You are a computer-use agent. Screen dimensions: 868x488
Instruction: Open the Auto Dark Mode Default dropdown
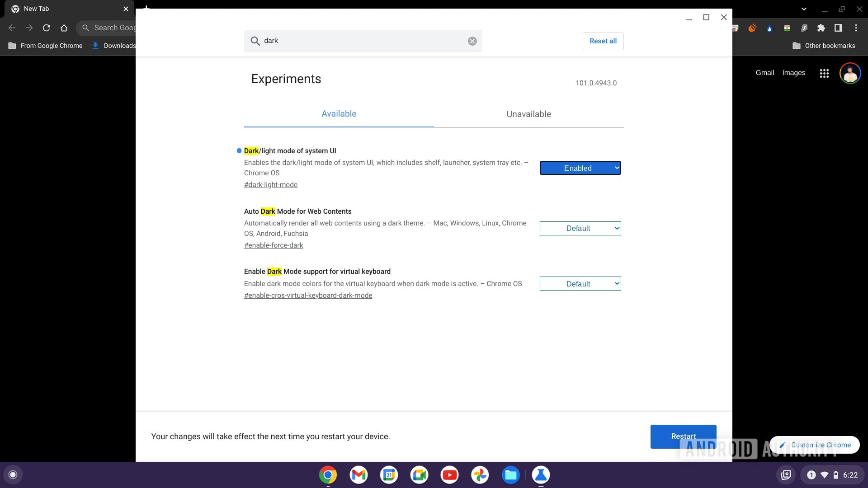580,228
